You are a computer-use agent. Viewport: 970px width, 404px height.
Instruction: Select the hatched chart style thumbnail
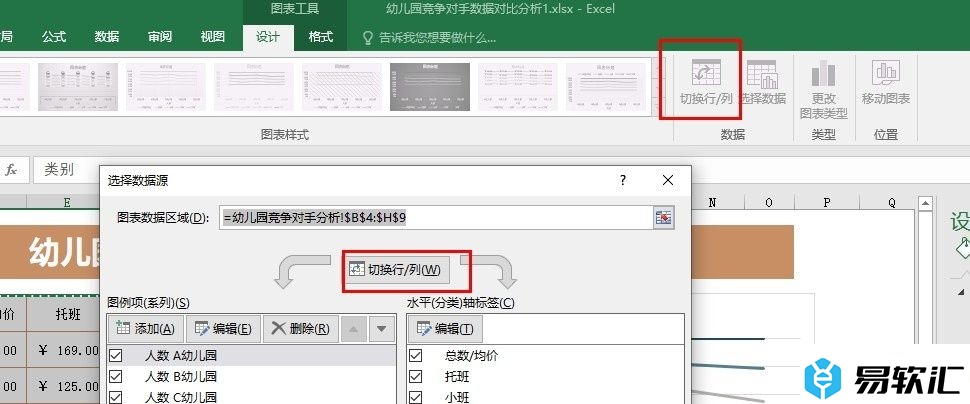coord(341,87)
